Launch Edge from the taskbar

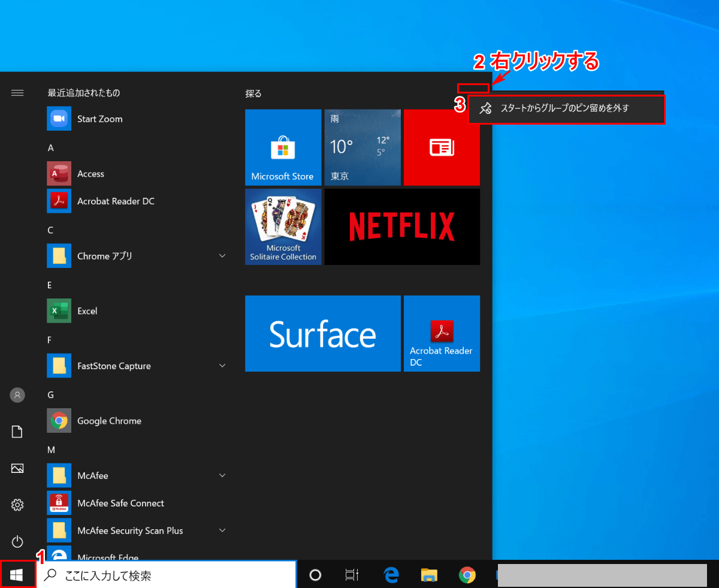pos(391,575)
